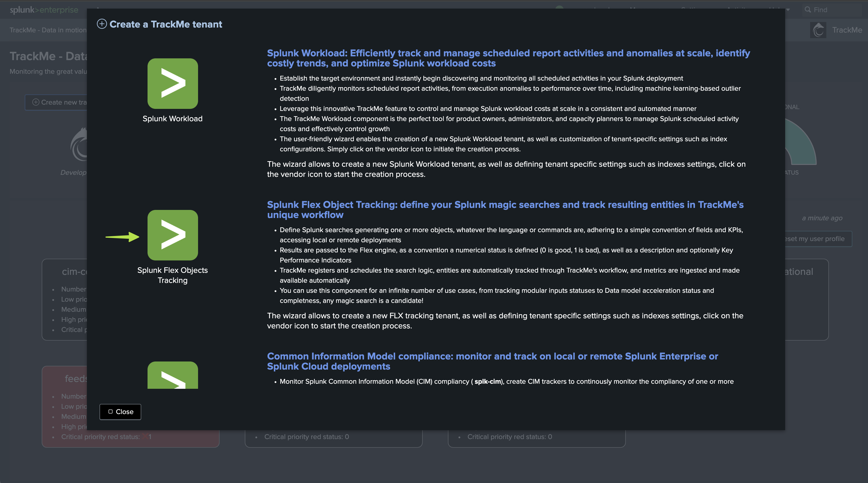The width and height of the screenshot is (868, 483).
Task: Click the Common Information Model compliance heading
Action: [492, 361]
